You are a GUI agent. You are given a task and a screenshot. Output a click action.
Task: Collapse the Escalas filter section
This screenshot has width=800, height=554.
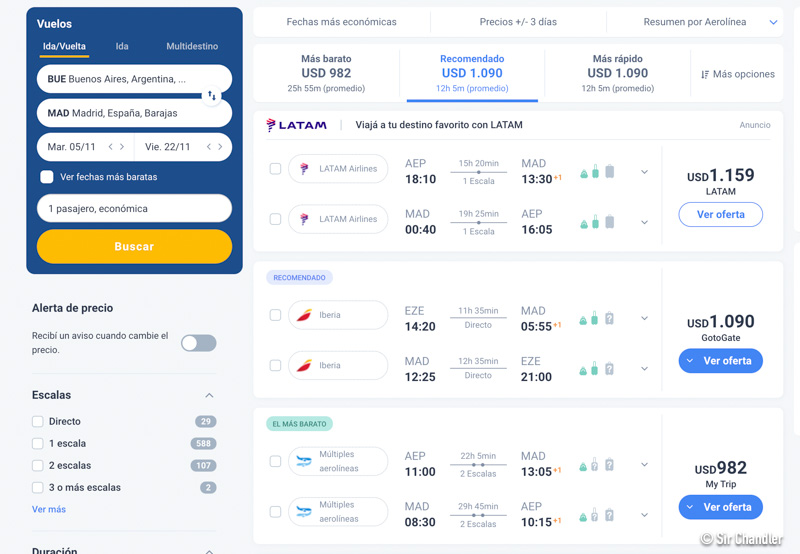coord(209,395)
